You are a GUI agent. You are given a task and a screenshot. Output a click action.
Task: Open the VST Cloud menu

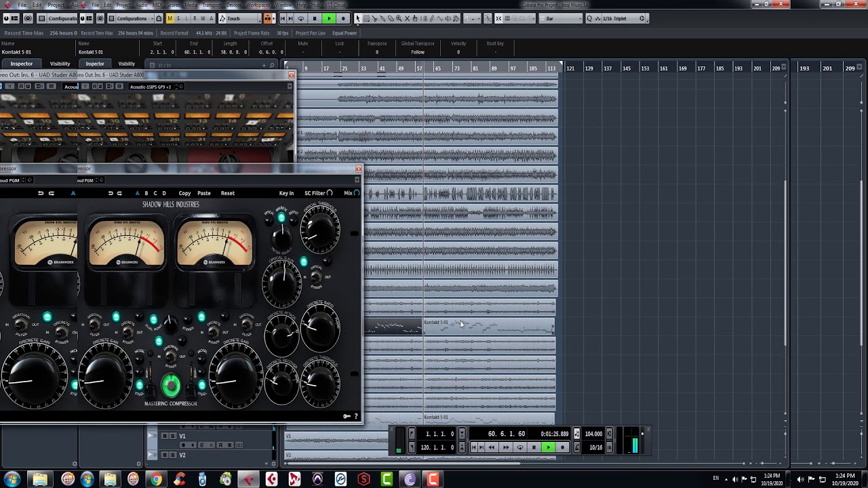pos(334,5)
